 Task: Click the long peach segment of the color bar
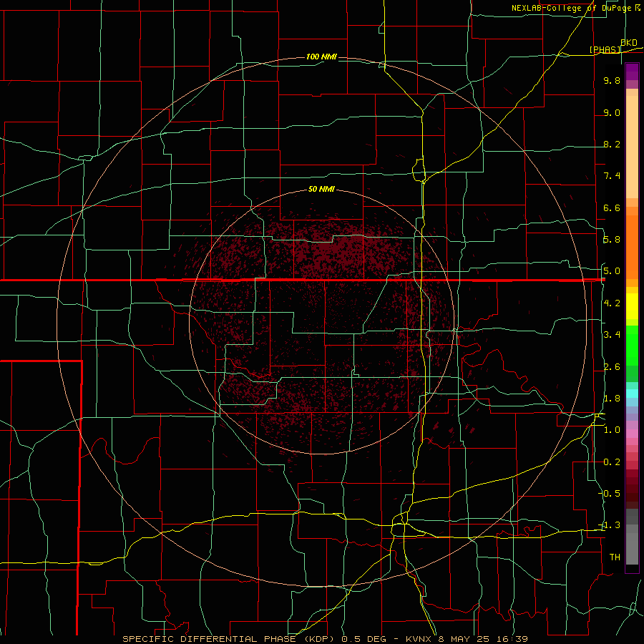632,147
